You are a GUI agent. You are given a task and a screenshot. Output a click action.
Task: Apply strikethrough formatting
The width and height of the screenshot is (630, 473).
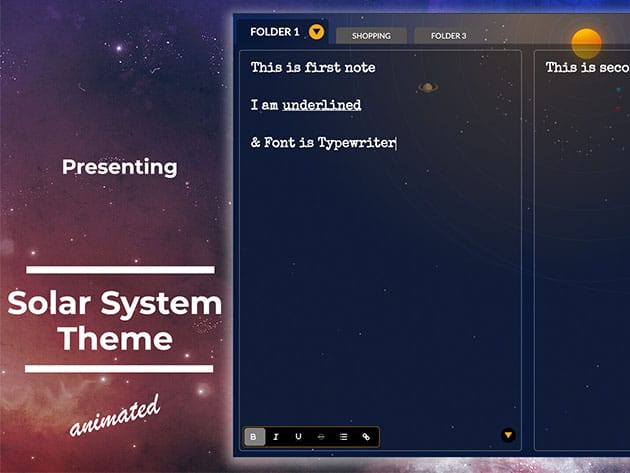pos(321,436)
